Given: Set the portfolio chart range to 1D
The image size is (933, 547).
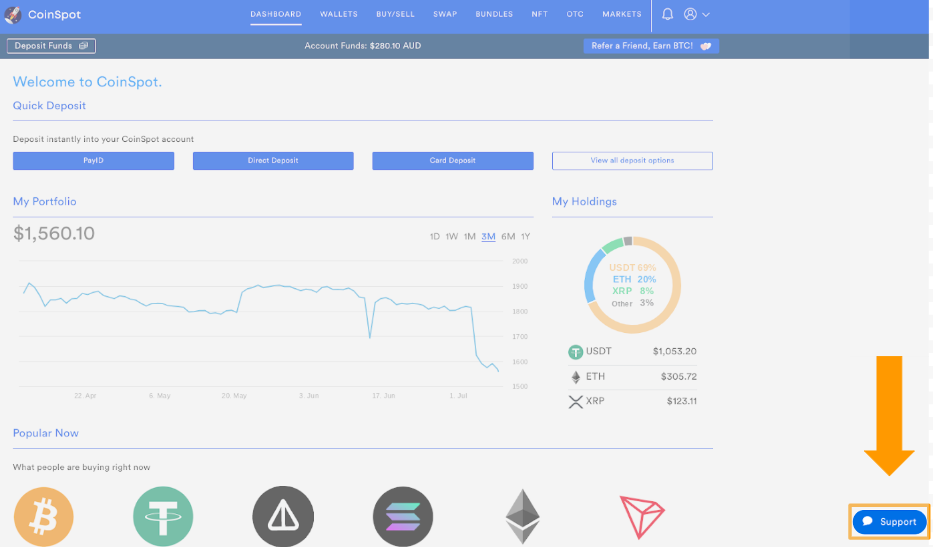Looking at the screenshot, I should coord(435,237).
